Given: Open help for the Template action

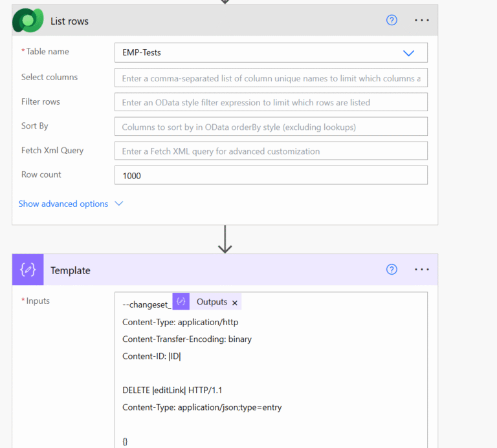Looking at the screenshot, I should point(392,270).
